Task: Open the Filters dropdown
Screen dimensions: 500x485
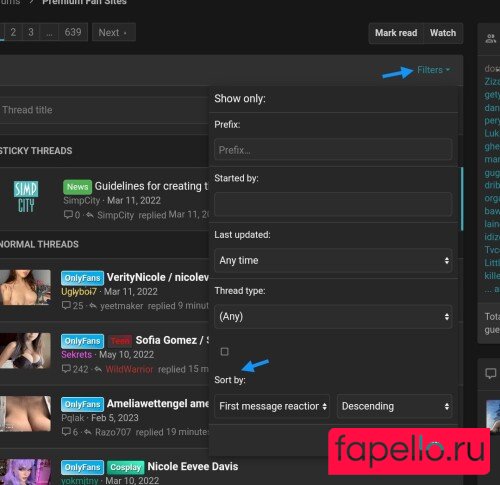Action: point(433,70)
